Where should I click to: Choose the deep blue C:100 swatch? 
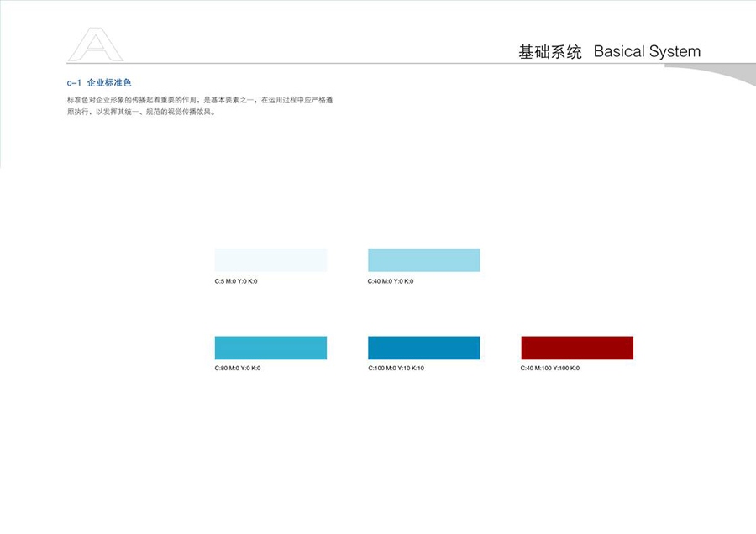click(x=424, y=348)
